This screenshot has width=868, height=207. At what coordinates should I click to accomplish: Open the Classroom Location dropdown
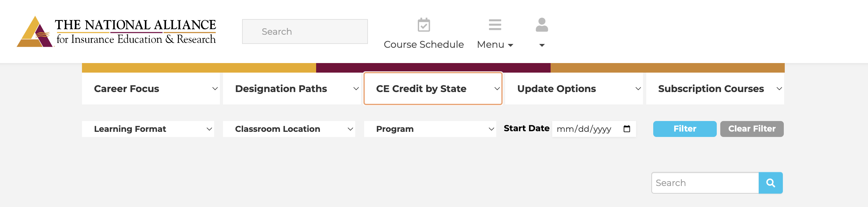click(289, 129)
